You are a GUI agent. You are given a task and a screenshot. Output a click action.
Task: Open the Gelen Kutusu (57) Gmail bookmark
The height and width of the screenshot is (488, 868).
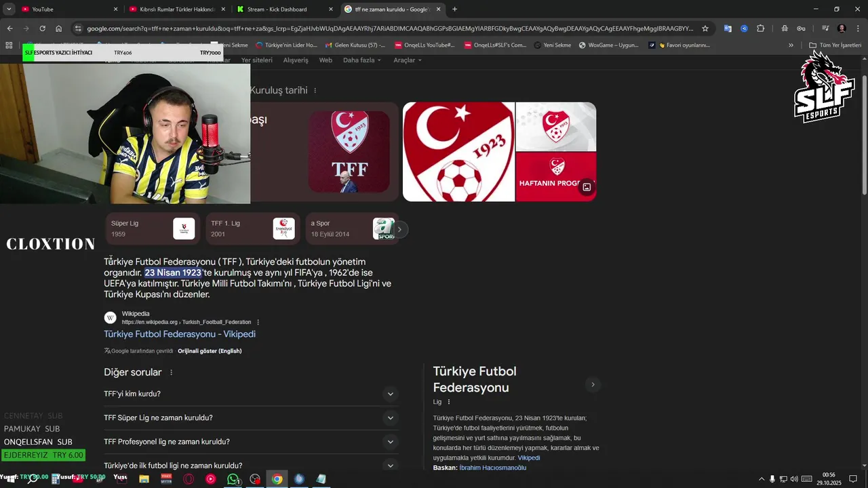(x=355, y=45)
